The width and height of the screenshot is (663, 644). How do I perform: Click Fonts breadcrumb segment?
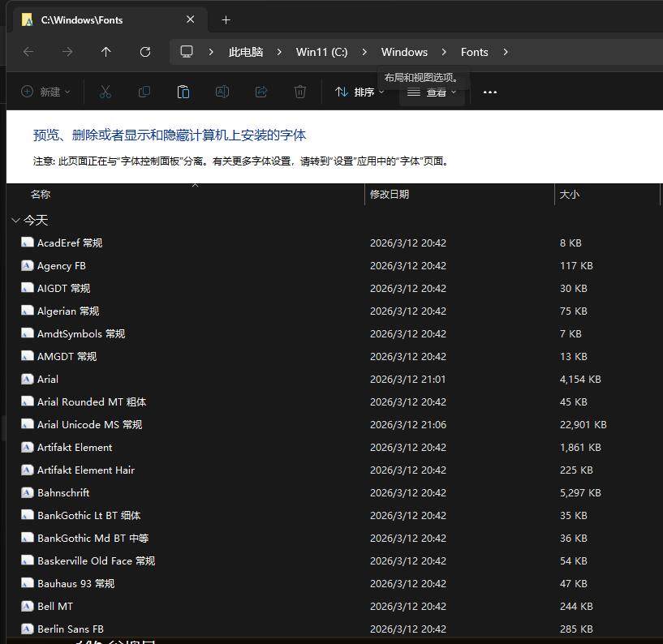475,52
